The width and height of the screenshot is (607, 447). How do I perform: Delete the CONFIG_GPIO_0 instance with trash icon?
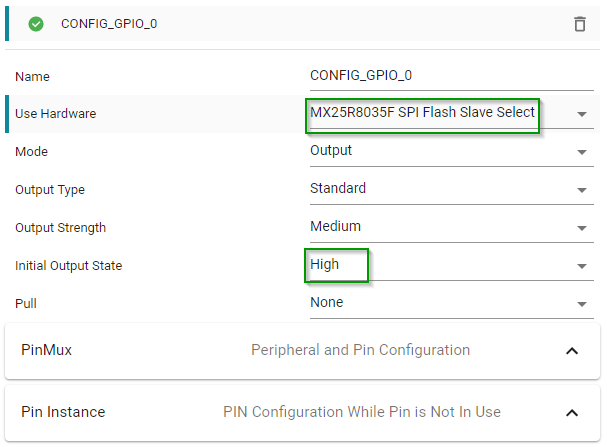(x=580, y=24)
